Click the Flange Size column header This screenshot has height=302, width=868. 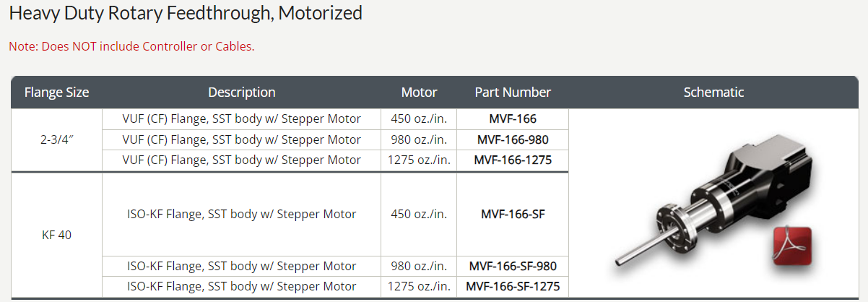coord(56,92)
